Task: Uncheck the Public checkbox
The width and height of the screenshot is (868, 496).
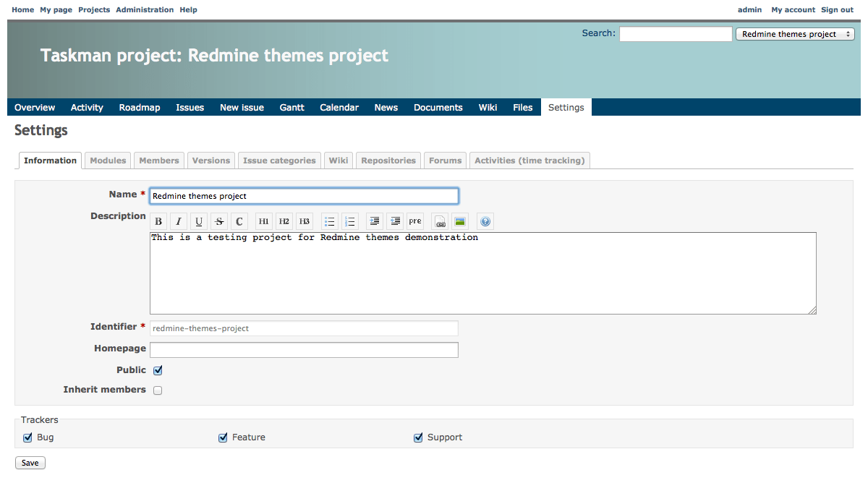Action: [x=158, y=370]
